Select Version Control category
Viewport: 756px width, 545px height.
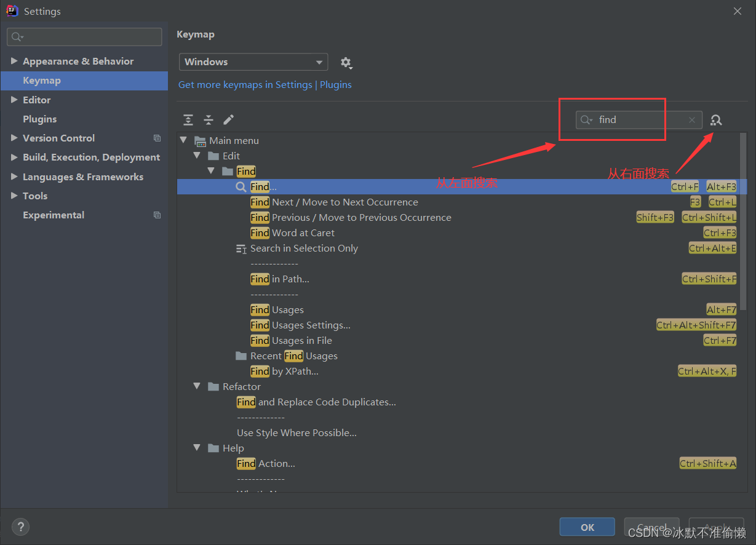click(58, 138)
